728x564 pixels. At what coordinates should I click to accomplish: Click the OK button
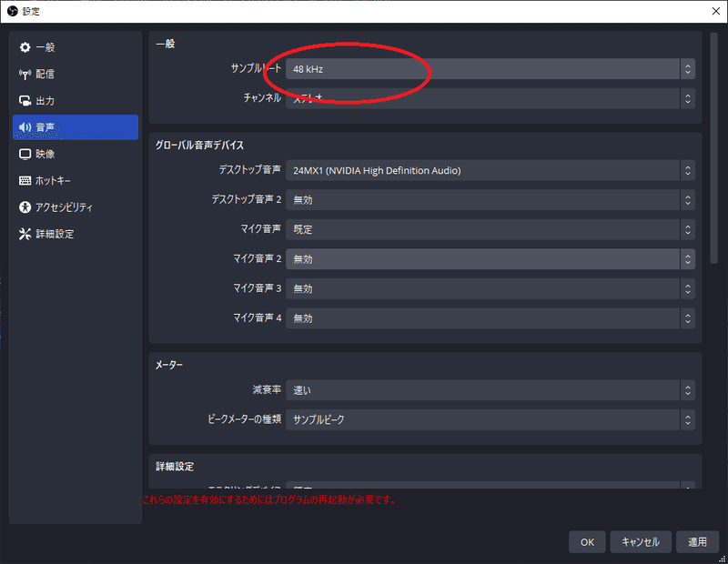(587, 542)
